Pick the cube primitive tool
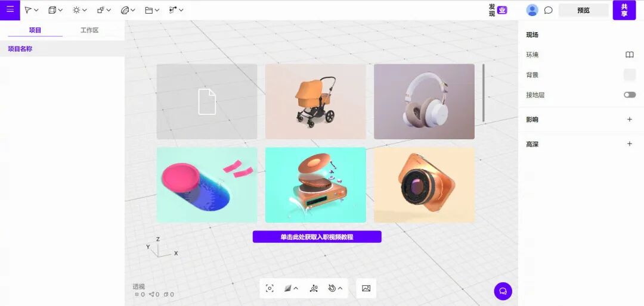644x306 pixels. [52, 10]
